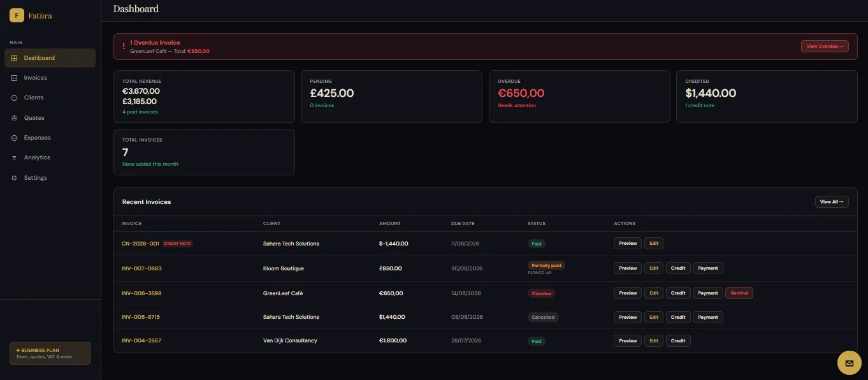Screen dimensions: 868x380
Task: Edit invoice INV-006-3598
Action: pos(654,293)
